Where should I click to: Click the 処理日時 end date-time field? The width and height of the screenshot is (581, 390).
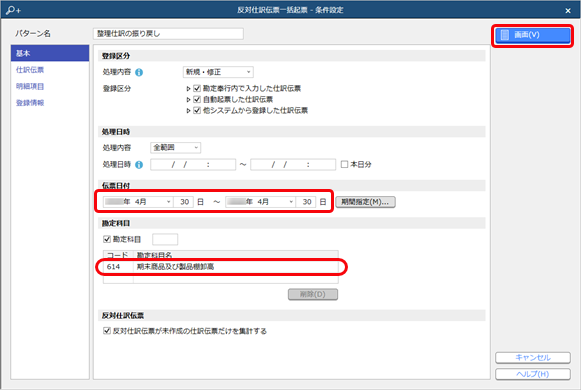tap(293, 164)
